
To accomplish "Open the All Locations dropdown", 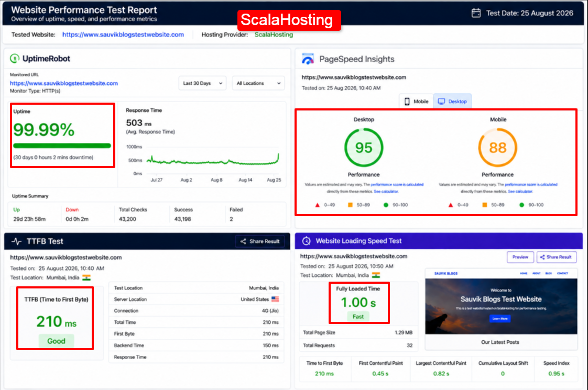I will (258, 83).
